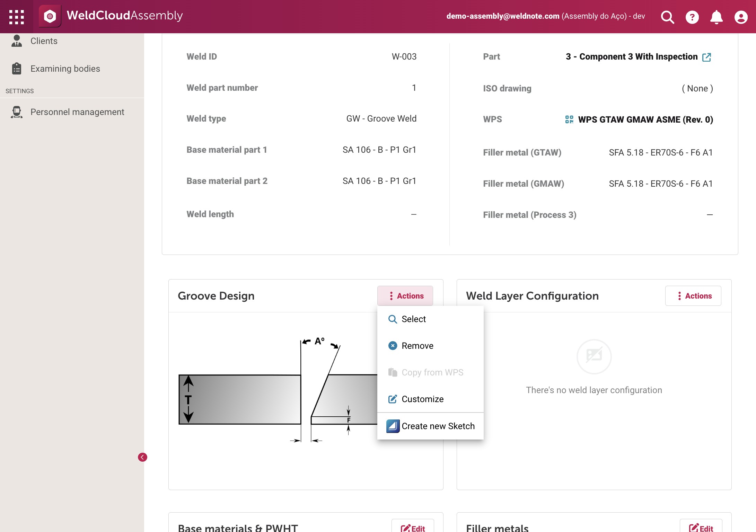Click the Groove Design card title
756x532 pixels.
216,296
